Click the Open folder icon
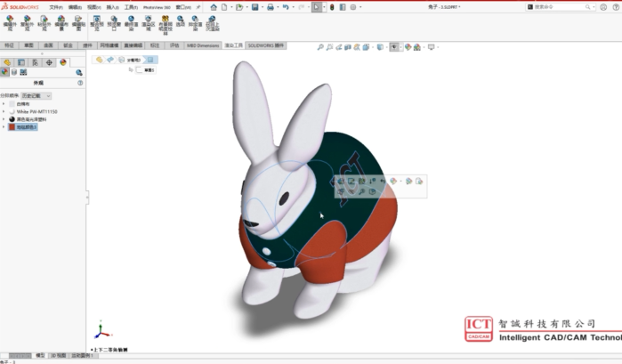The height and width of the screenshot is (364, 622). [x=238, y=7]
